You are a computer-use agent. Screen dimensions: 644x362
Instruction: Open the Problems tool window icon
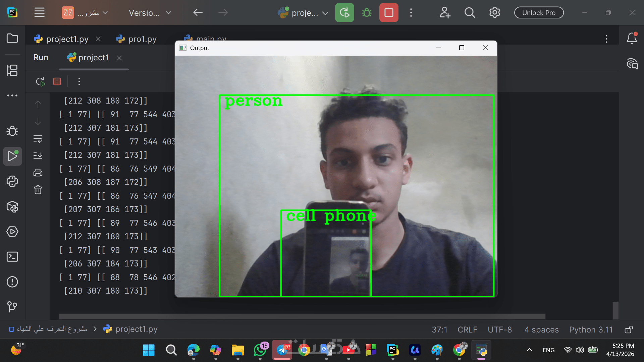[12, 282]
